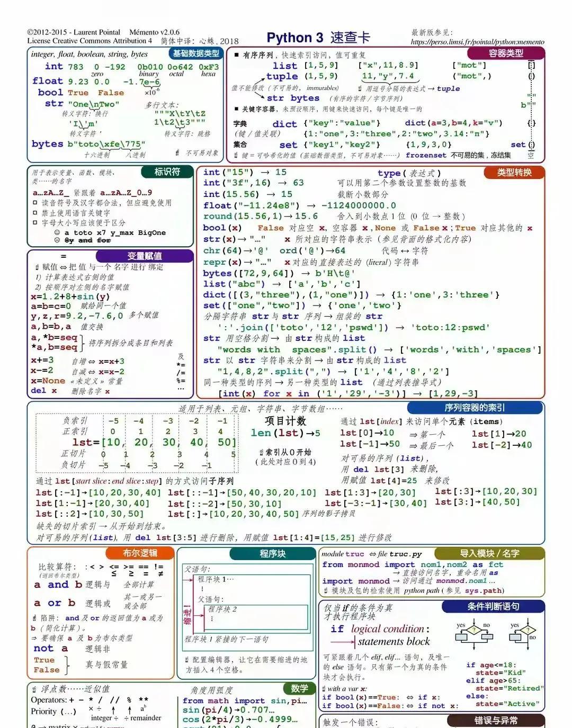Click the ord('@')→64 example
This screenshot has height=728, width=572.
click(312, 250)
